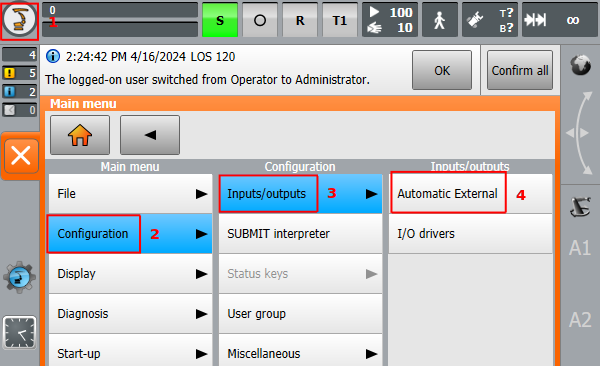The height and width of the screenshot is (366, 600).
Task: Expand the Status keys submenu arrow
Action: tap(371, 274)
